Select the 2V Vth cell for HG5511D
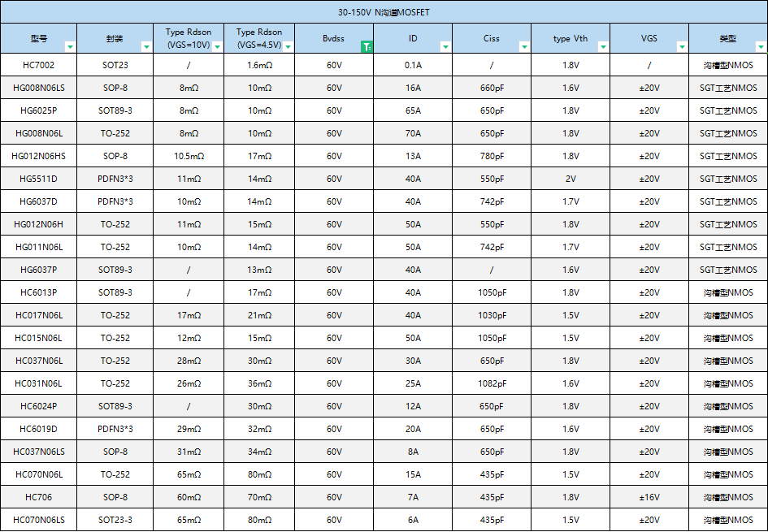The height and width of the screenshot is (532, 768). (x=572, y=179)
